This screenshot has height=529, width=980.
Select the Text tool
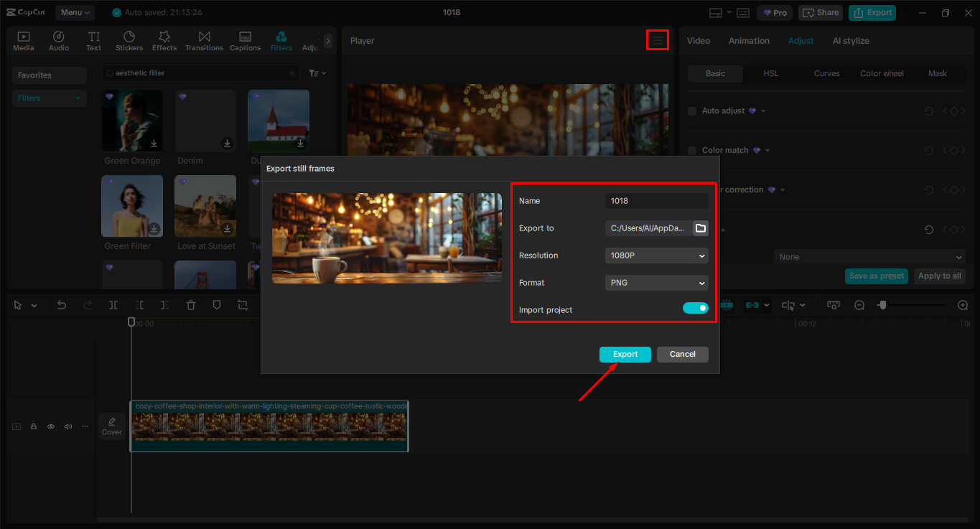point(93,40)
